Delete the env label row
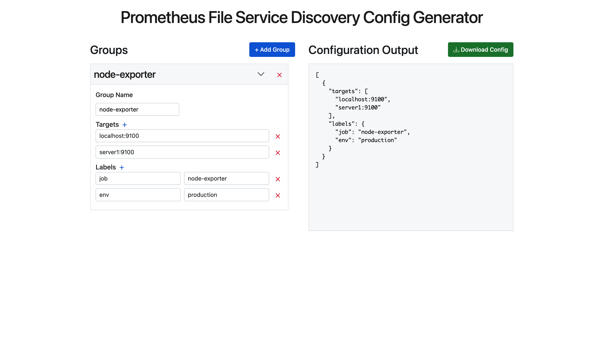The height and width of the screenshot is (364, 604). coord(278,196)
